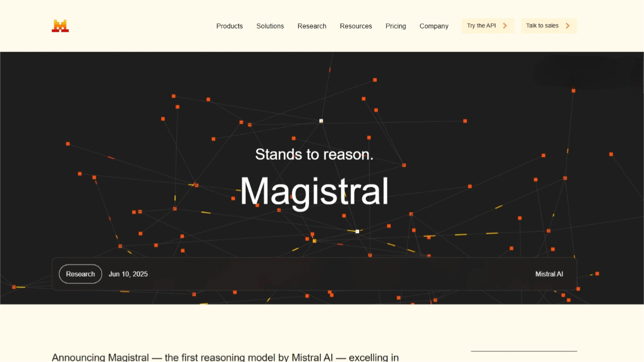Image resolution: width=644 pixels, height=362 pixels.
Task: Click the Talk to sales button
Action: (543, 26)
